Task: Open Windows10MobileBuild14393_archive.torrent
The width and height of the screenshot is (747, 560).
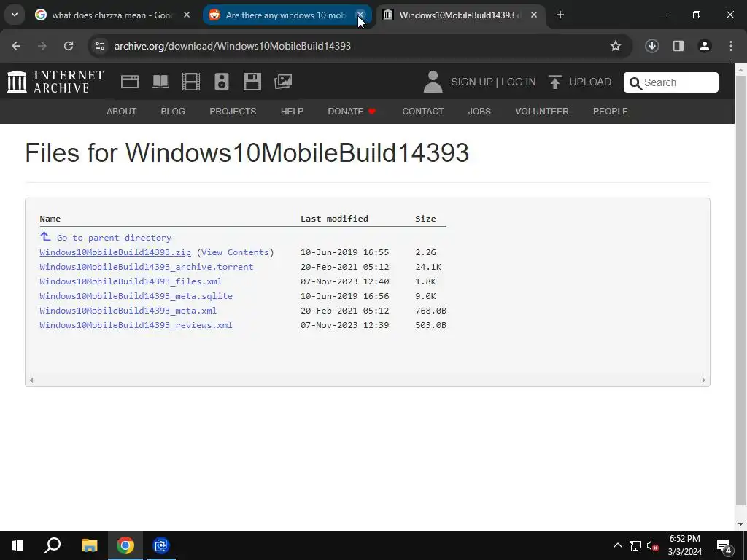Action: (x=146, y=267)
